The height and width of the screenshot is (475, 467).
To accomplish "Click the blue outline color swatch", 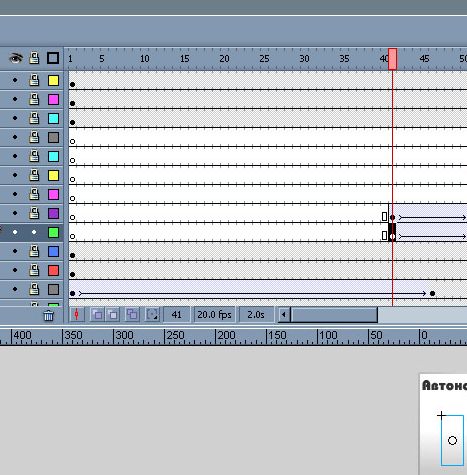I will (x=53, y=251).
